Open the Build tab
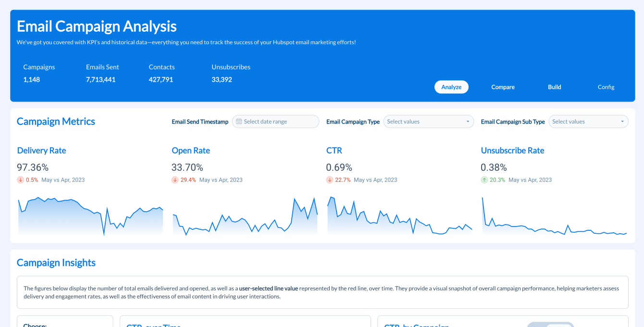Image resolution: width=644 pixels, height=327 pixels. tap(555, 87)
